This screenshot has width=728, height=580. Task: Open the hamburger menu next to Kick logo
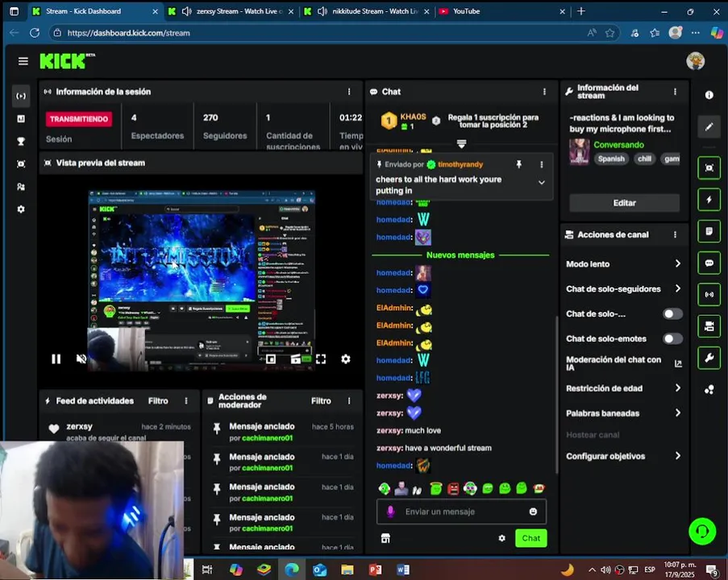23,61
